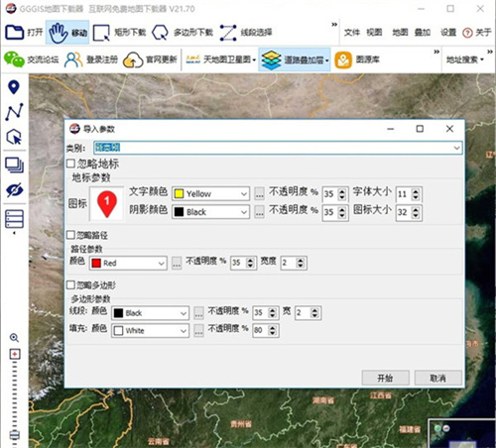Select the polygon select cursor tool in sidebar
Viewport: 496px width, 448px height.
click(14, 137)
